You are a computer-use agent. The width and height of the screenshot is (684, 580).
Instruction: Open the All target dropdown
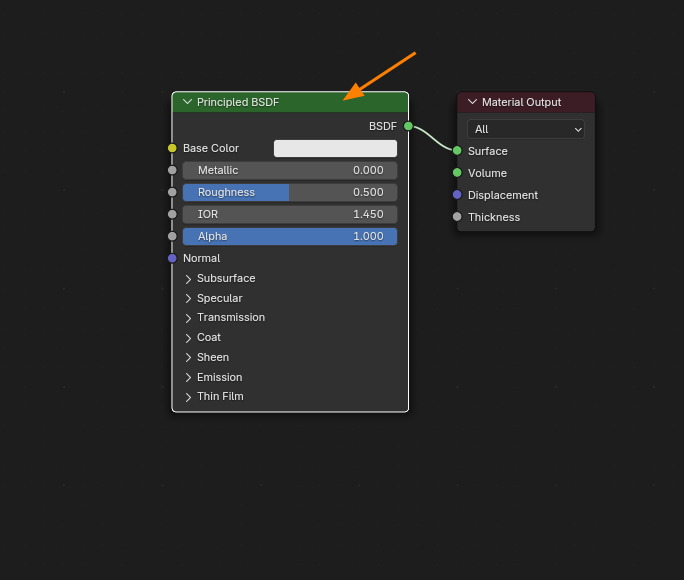526,129
